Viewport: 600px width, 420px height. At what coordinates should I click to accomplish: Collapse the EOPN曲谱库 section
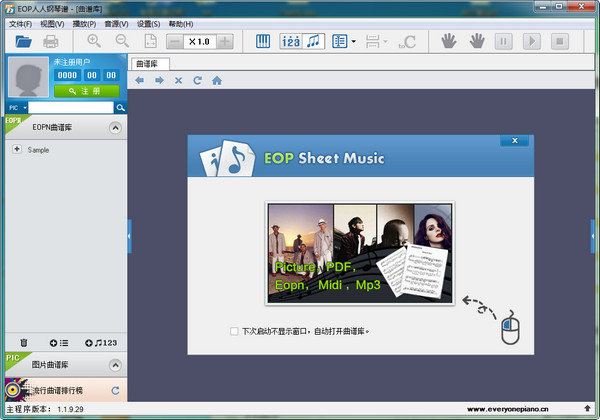point(116,128)
